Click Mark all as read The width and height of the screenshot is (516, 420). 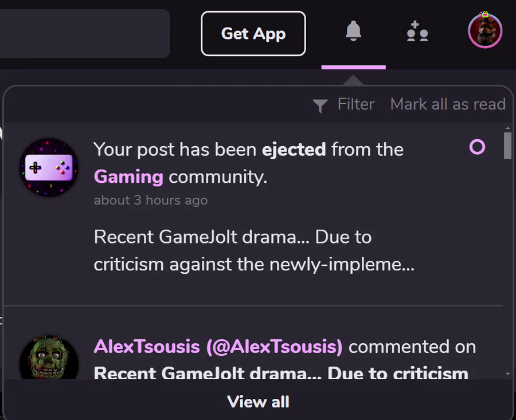click(x=448, y=104)
